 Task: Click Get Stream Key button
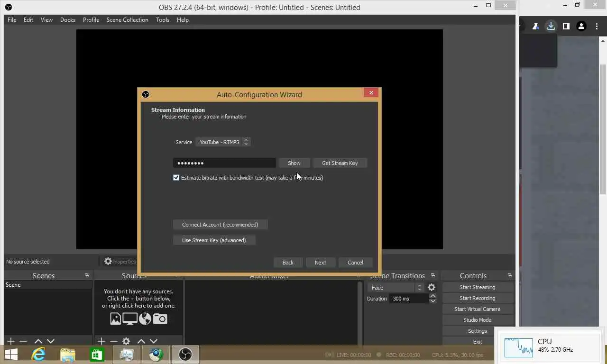pos(340,163)
